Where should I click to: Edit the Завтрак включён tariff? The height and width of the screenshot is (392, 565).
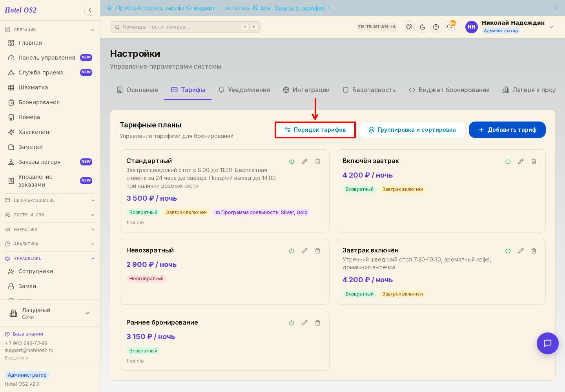[x=521, y=251]
